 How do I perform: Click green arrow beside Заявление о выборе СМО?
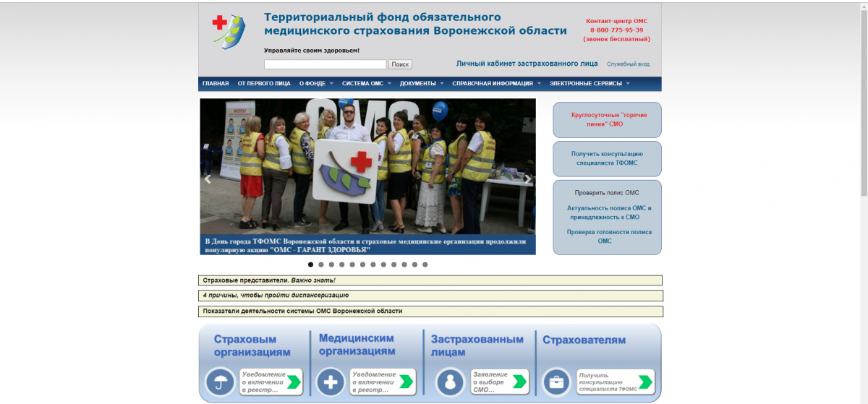tap(519, 382)
